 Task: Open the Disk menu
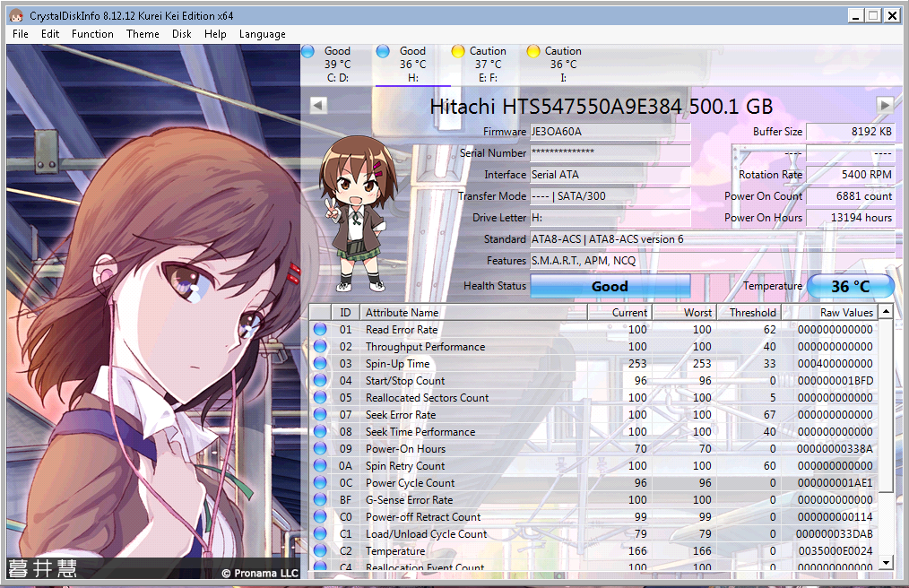[x=181, y=34]
